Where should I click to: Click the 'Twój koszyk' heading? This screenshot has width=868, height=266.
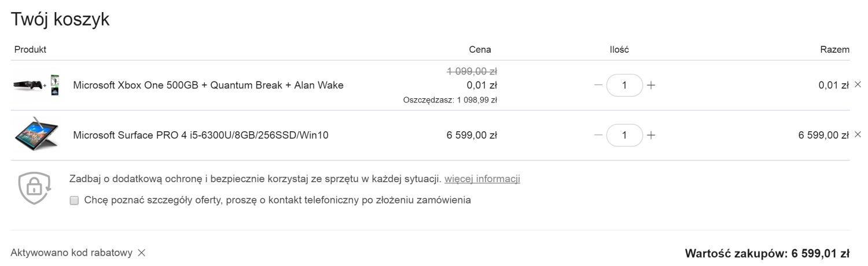tap(60, 19)
